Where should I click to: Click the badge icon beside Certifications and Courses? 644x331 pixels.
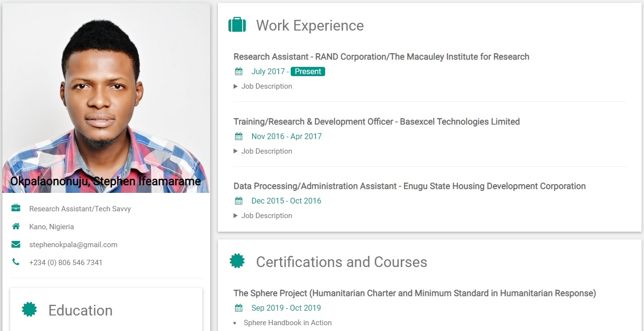click(x=237, y=261)
